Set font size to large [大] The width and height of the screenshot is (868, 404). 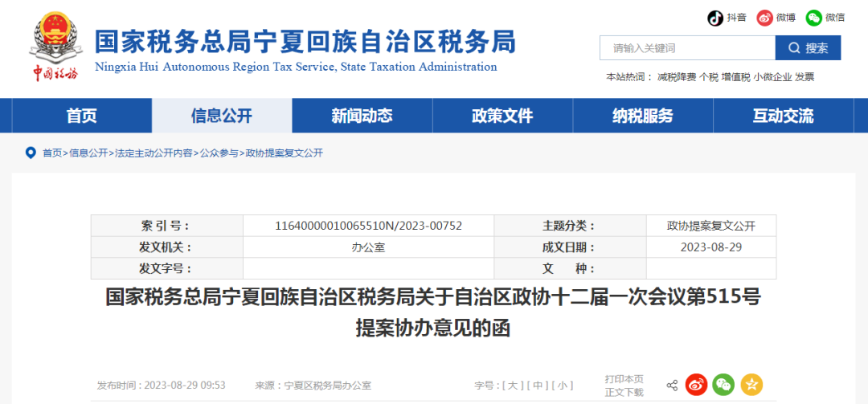click(510, 386)
